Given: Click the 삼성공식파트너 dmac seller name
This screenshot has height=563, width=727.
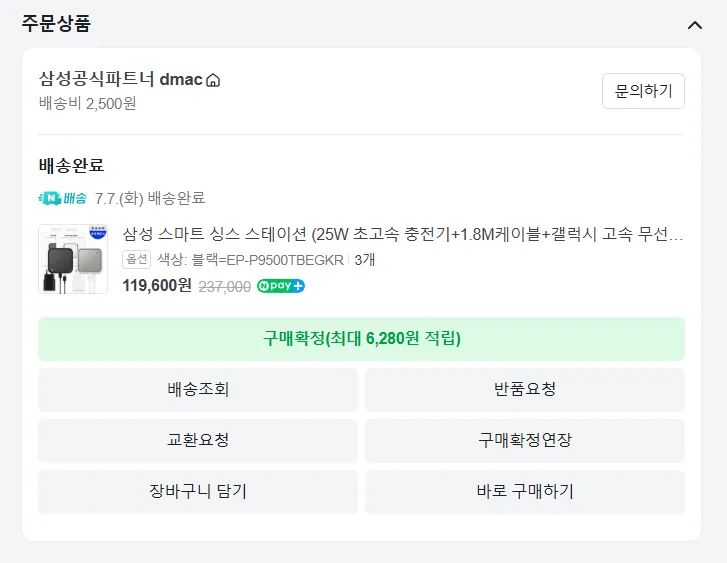Looking at the screenshot, I should pyautogui.click(x=121, y=79).
